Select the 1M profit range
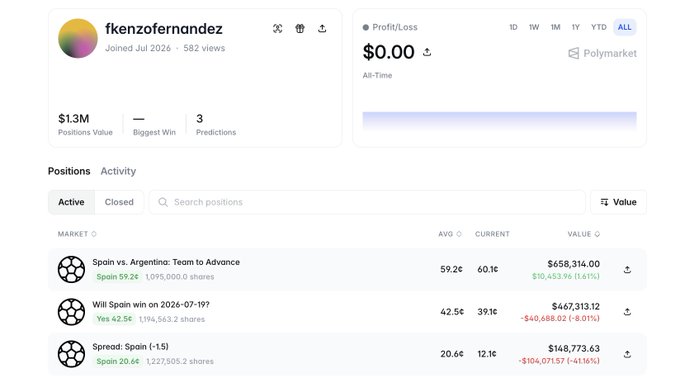 pyautogui.click(x=555, y=27)
